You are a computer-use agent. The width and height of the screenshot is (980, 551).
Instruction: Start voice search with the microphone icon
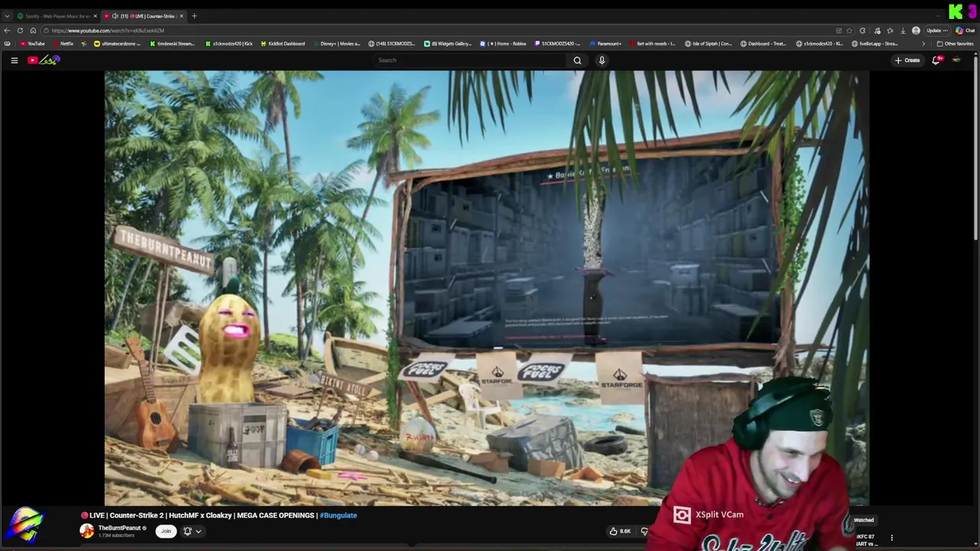pyautogui.click(x=602, y=60)
